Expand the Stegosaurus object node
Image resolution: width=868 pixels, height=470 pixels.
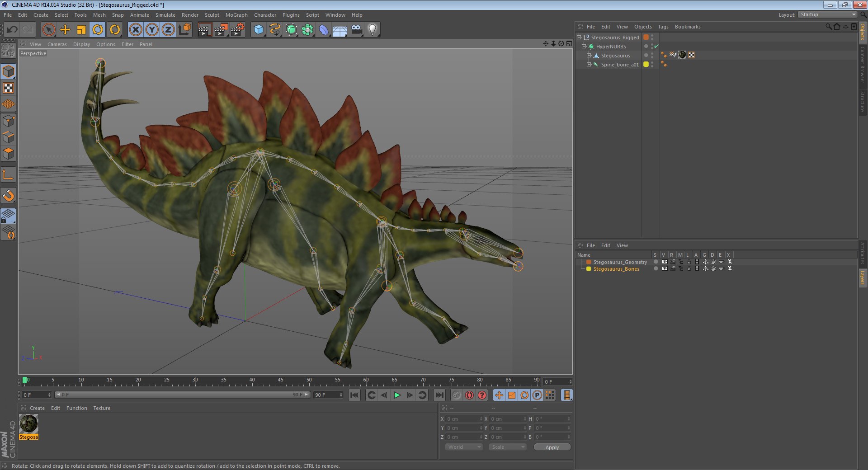tap(589, 55)
